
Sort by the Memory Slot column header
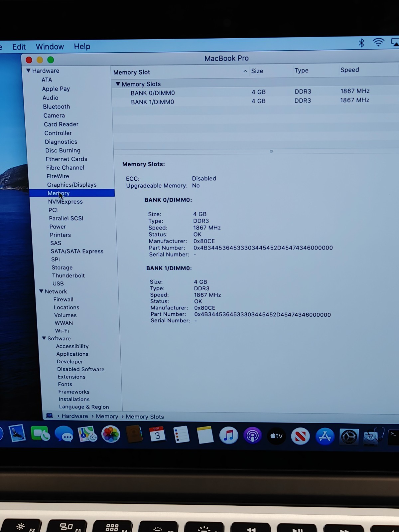132,72
